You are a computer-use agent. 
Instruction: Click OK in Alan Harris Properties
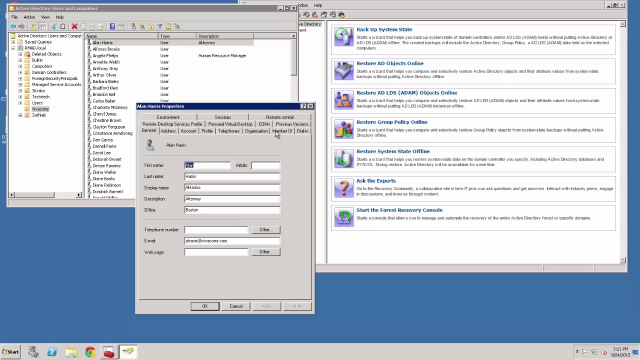[205, 306]
